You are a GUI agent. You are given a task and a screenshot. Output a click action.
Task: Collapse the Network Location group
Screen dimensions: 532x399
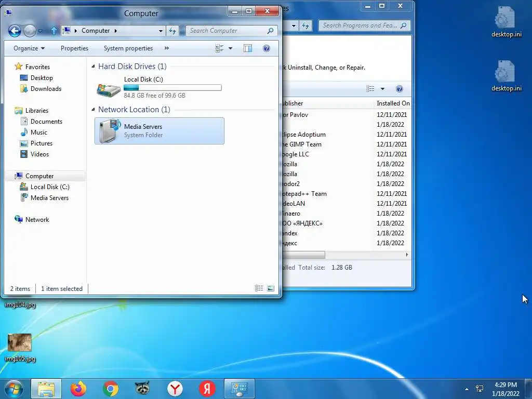pyautogui.click(x=94, y=110)
